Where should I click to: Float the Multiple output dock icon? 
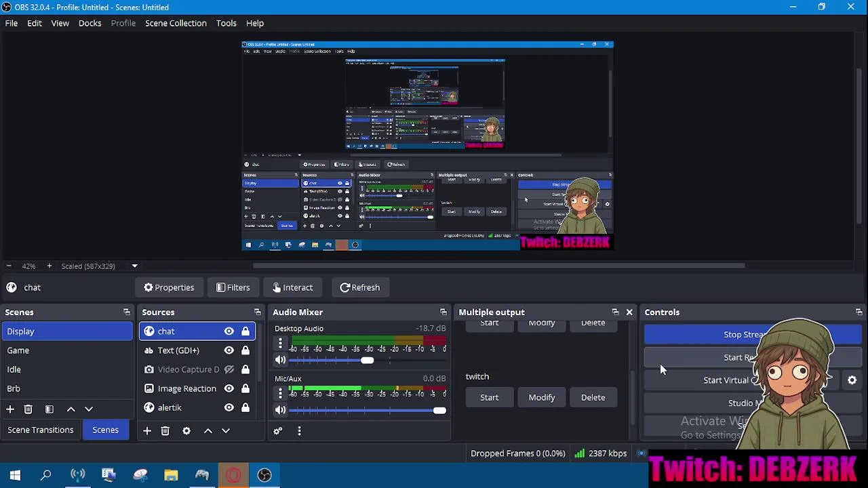pyautogui.click(x=615, y=312)
